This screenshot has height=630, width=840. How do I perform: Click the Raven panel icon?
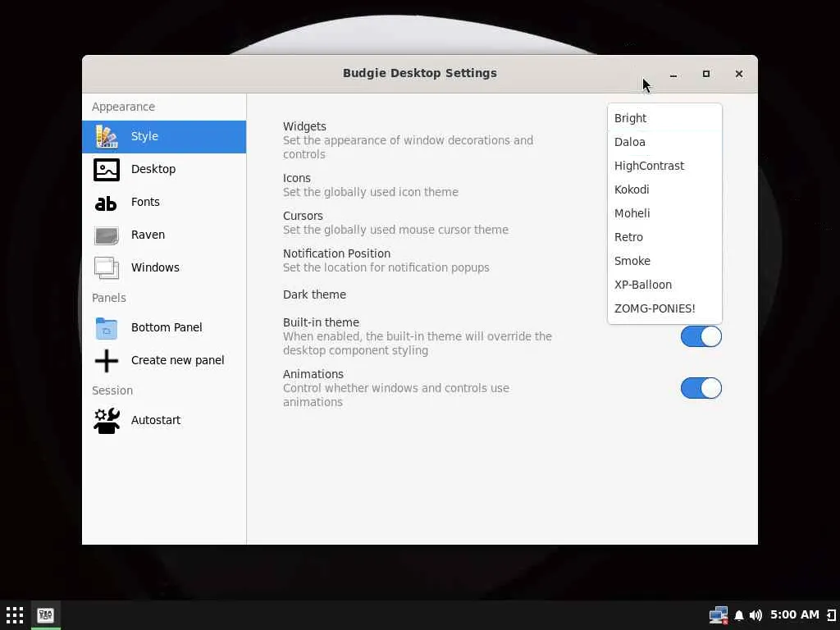[106, 235]
